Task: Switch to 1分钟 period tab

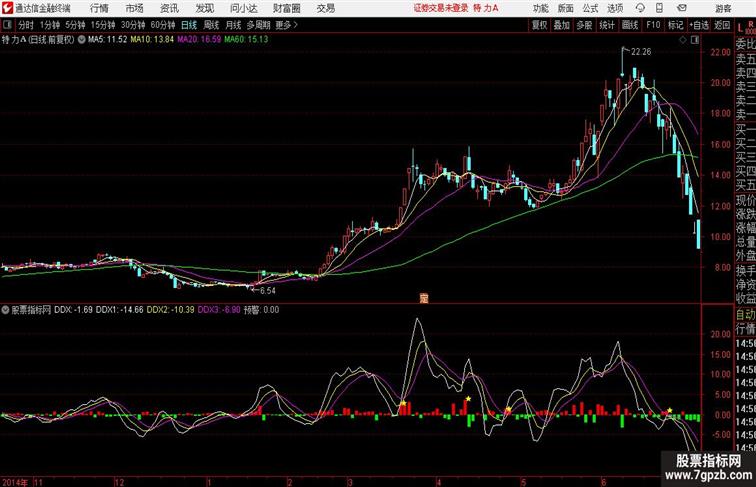Action: pos(50,25)
